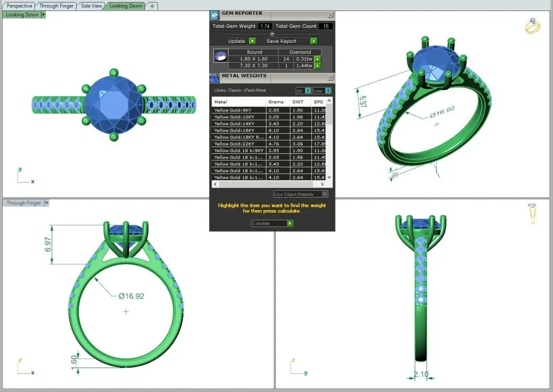Click the green arrow on the Calculate button
553x392 pixels.
[290, 223]
